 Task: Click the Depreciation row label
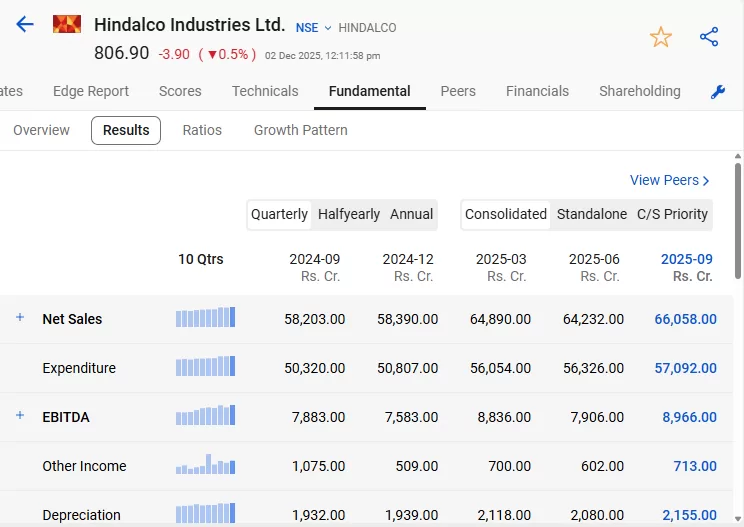tap(81, 515)
